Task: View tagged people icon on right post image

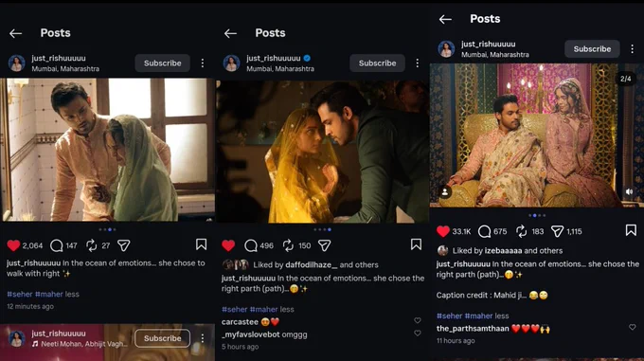Action: (445, 191)
